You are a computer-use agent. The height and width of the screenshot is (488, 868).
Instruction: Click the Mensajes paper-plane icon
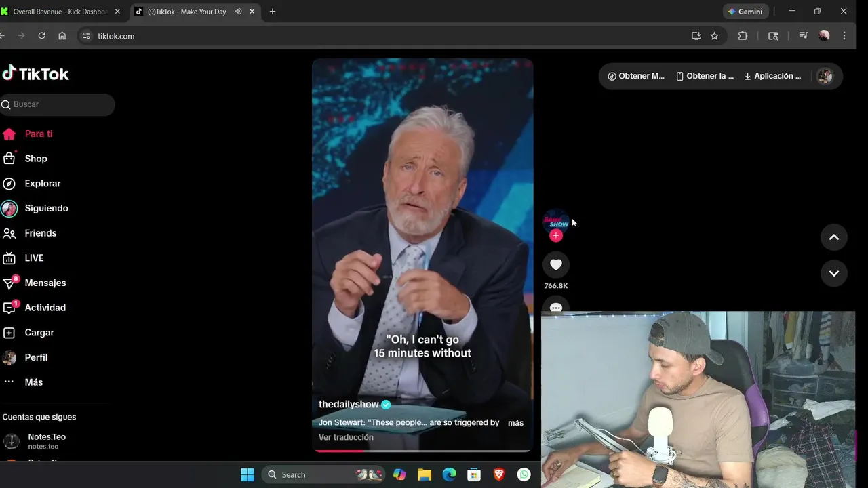pyautogui.click(x=9, y=283)
